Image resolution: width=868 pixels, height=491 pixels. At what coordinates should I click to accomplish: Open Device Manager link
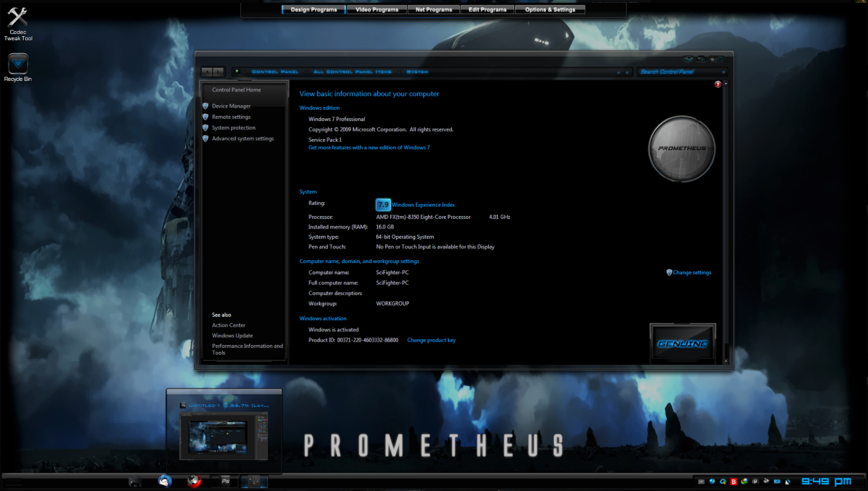231,106
